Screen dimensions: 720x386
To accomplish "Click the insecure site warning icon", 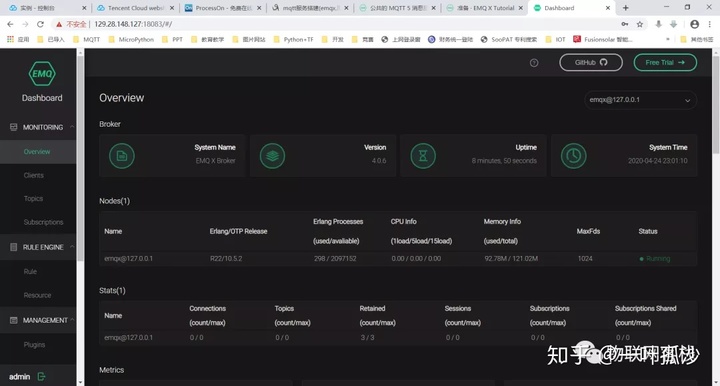I will (59, 24).
